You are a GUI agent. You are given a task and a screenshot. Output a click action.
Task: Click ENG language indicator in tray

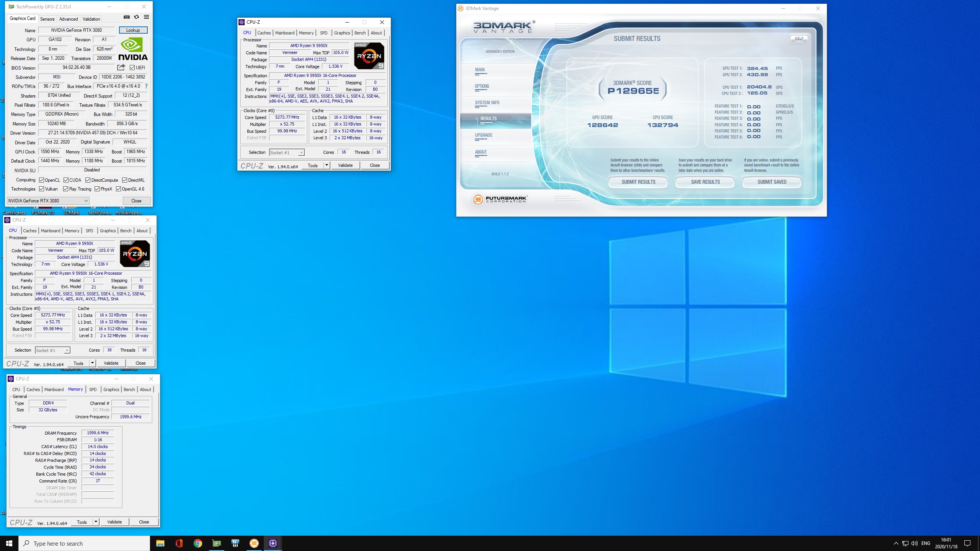click(926, 543)
